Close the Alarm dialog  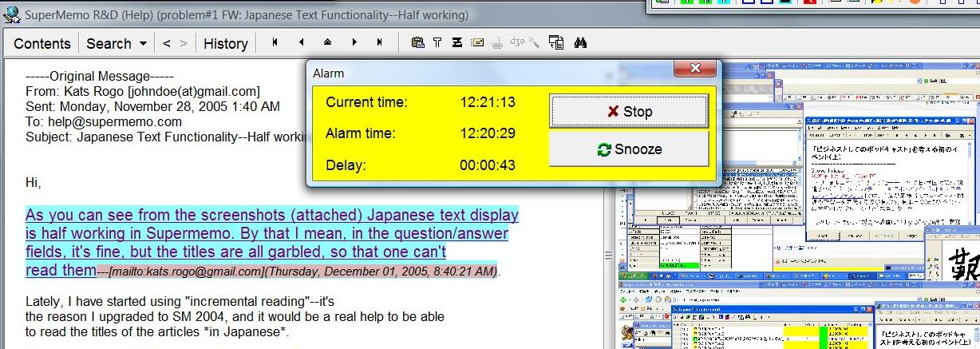694,69
